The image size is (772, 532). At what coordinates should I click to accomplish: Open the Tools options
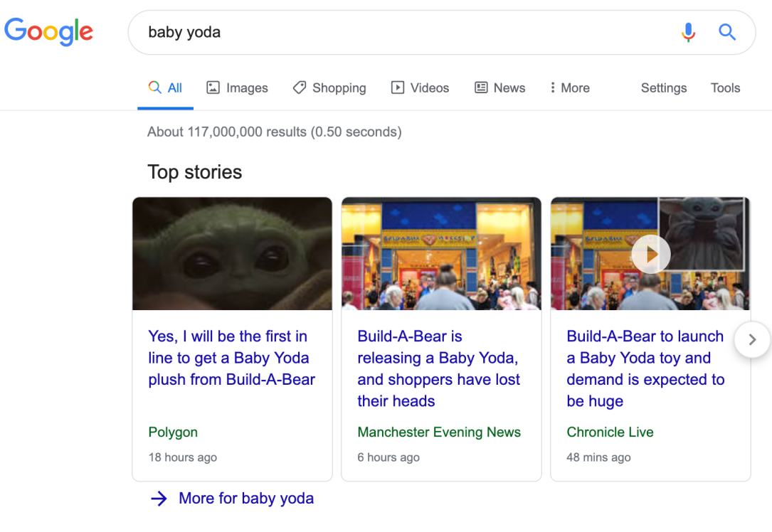(725, 87)
